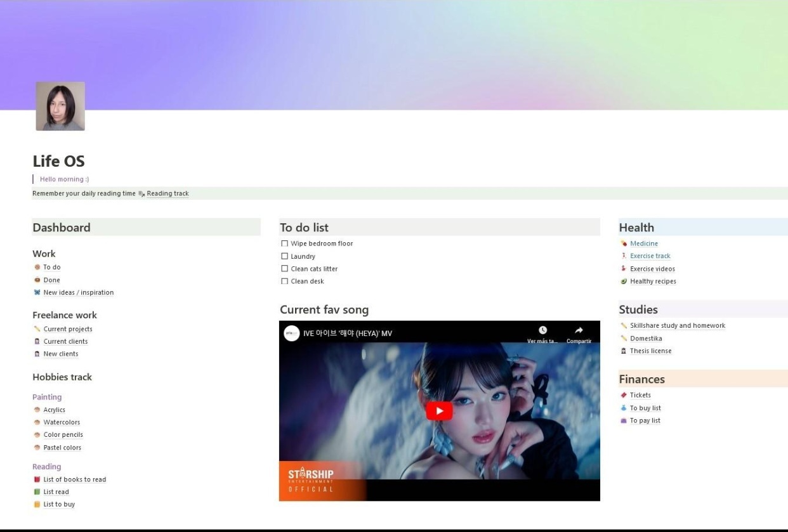Click the icon beside the Work "To do" page

[x=37, y=268]
